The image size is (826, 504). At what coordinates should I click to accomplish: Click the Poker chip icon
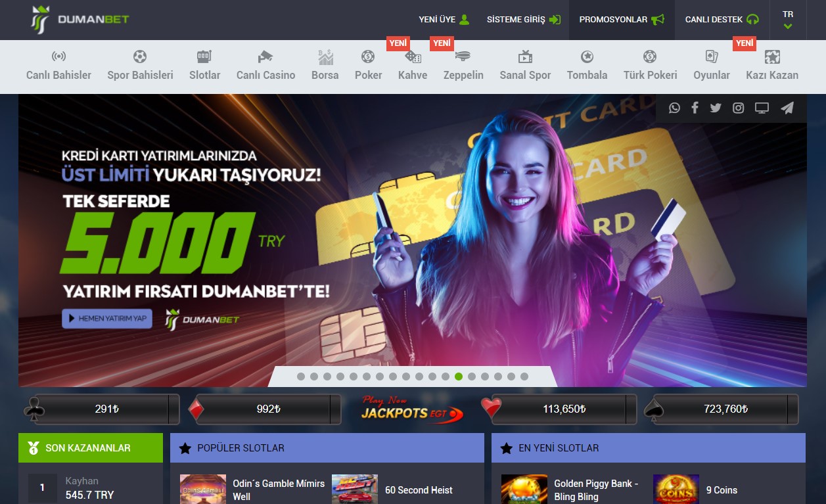tap(368, 57)
